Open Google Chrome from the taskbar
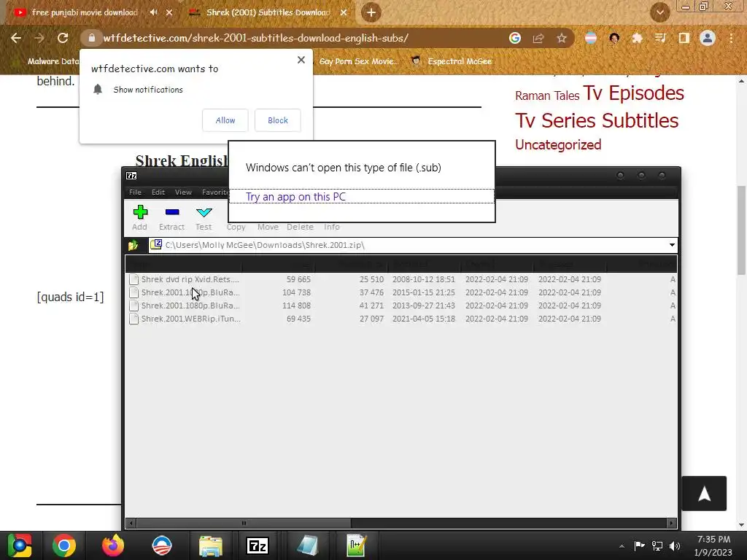 click(x=64, y=545)
